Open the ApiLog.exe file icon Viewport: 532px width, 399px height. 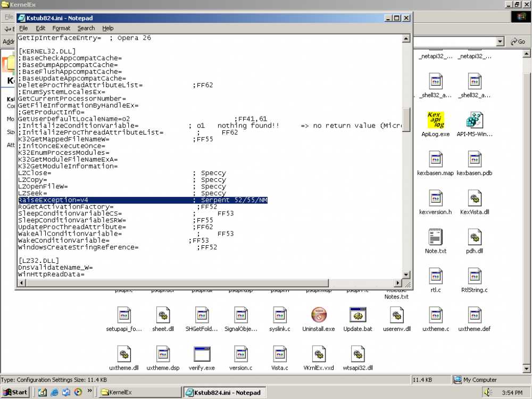pyautogui.click(x=436, y=120)
